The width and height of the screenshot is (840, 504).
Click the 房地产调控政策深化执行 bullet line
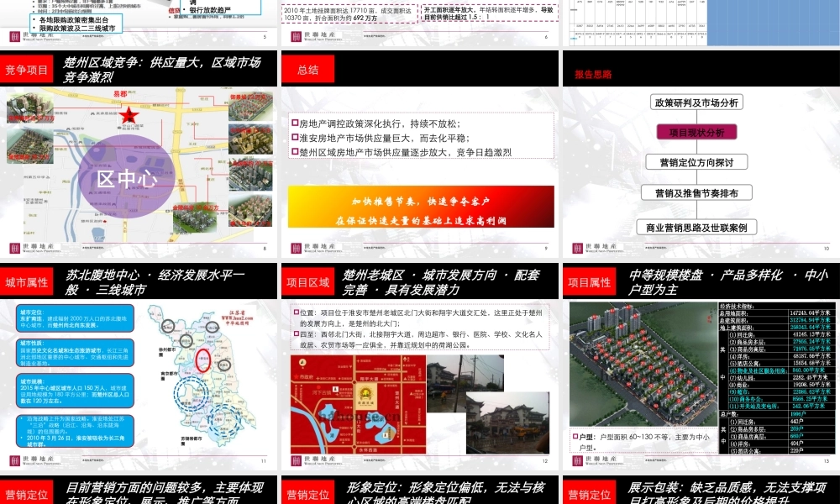point(375,123)
